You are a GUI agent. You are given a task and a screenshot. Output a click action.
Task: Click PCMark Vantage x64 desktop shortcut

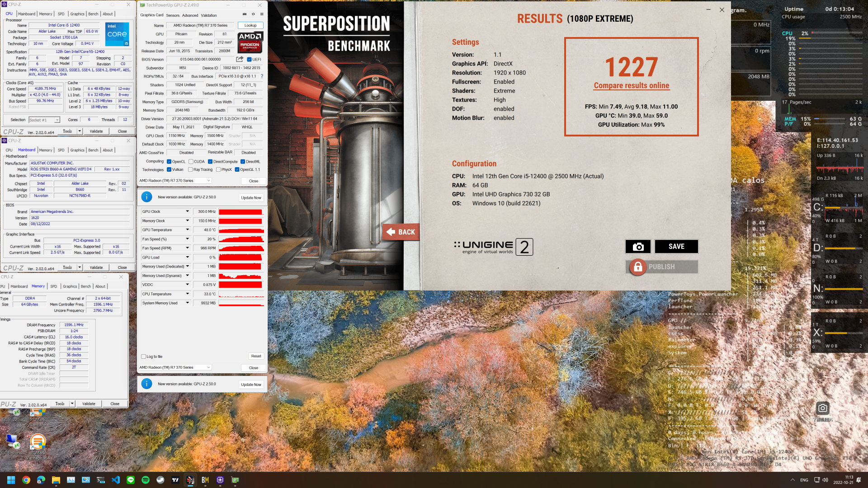pyautogui.click(x=38, y=446)
